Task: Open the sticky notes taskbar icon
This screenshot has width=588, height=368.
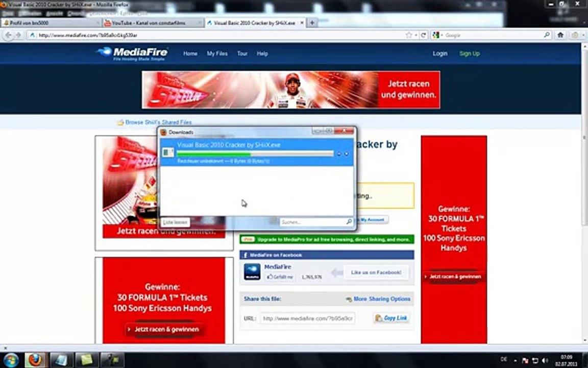Action: [87, 360]
